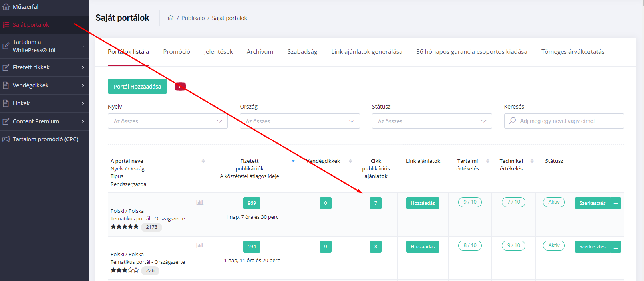644x281 pixels.
Task: Open statistics chart icon for first portal
Action: point(200,202)
